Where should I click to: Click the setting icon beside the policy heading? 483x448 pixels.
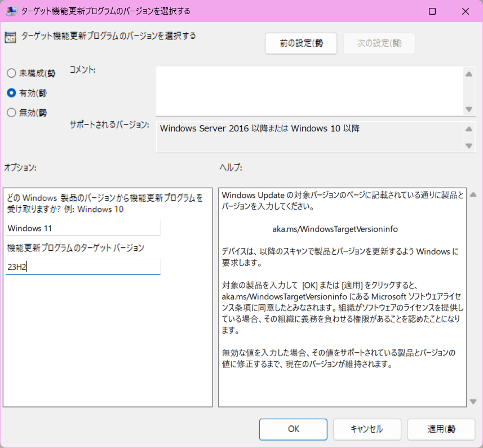click(x=10, y=38)
